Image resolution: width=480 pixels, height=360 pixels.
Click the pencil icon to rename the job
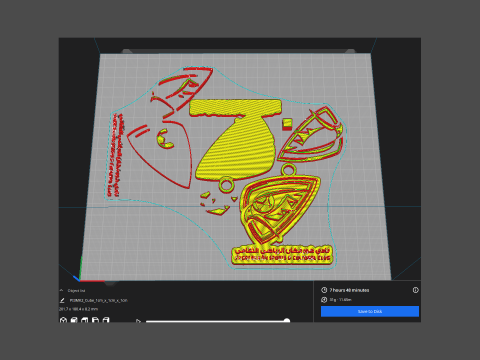tap(62, 300)
